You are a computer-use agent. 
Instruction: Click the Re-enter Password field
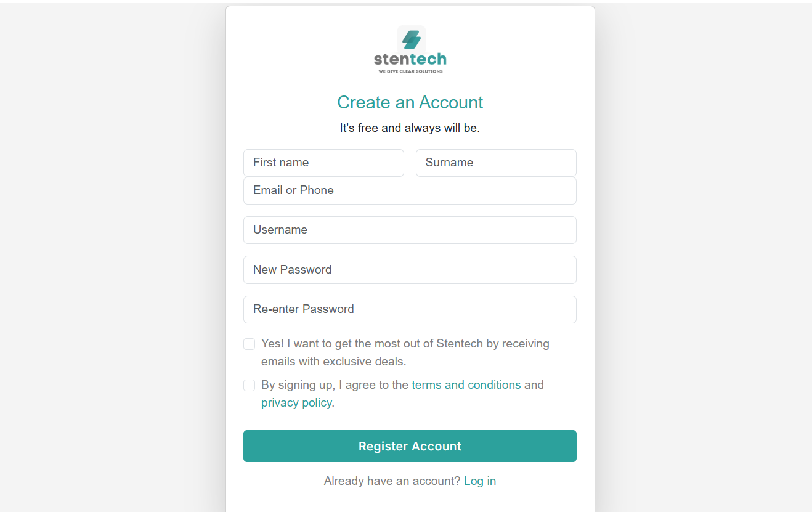click(x=410, y=309)
